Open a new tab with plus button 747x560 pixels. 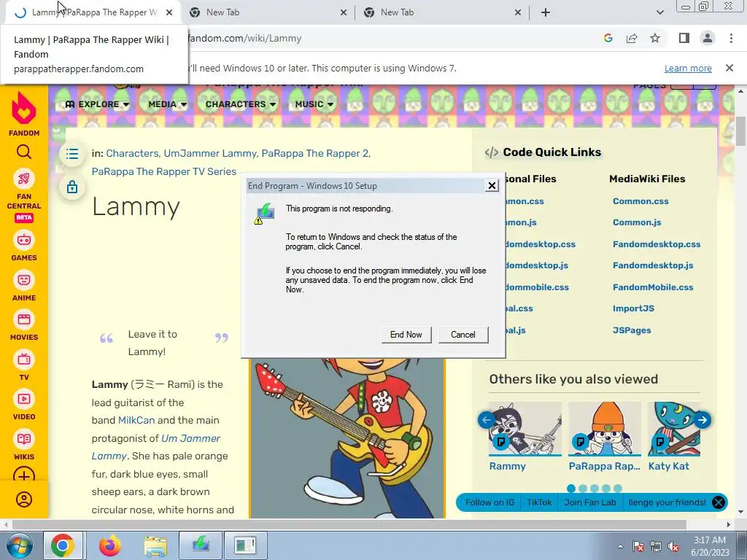(546, 12)
